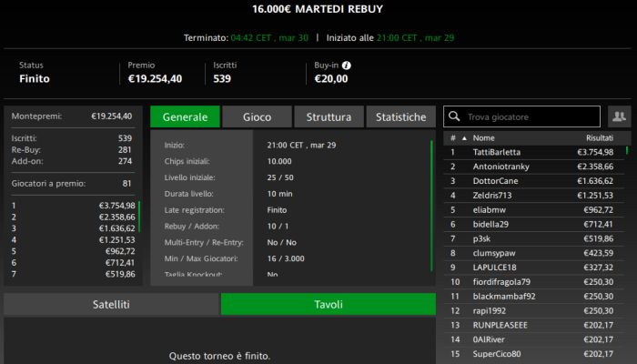The width and height of the screenshot is (637, 364).
Task: Select player fiordifragola79
Action: 534,282
